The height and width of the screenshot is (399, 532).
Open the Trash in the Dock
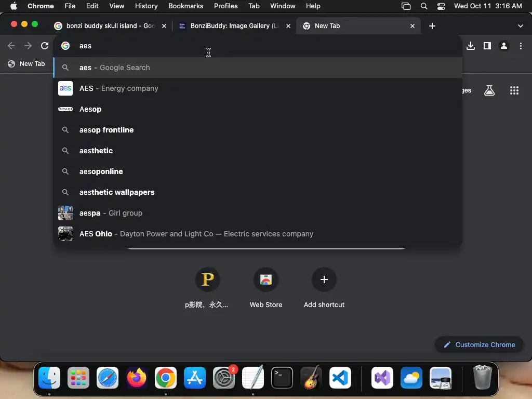point(482,378)
